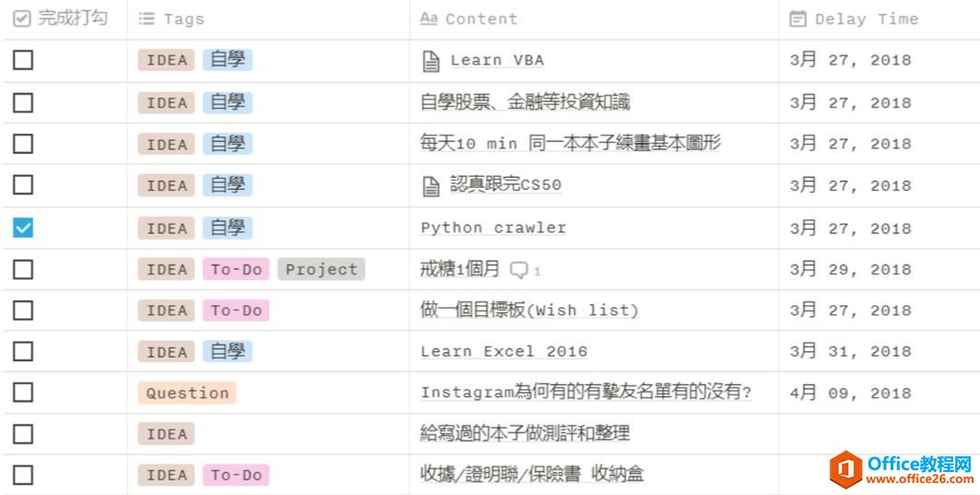The image size is (980, 495).
Task: Click the calendar icon in Delay Time header
Action: pyautogui.click(x=797, y=18)
